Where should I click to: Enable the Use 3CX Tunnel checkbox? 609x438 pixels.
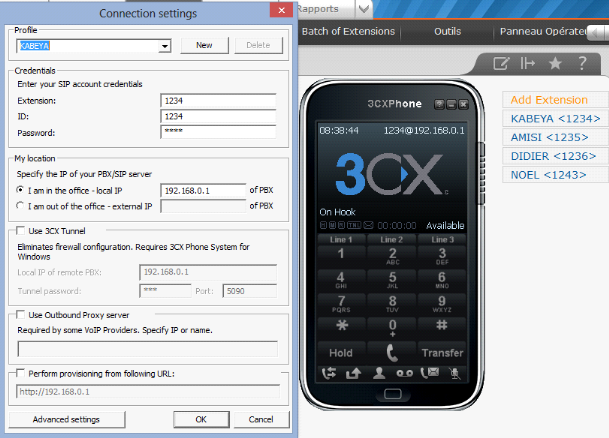pyautogui.click(x=21, y=231)
